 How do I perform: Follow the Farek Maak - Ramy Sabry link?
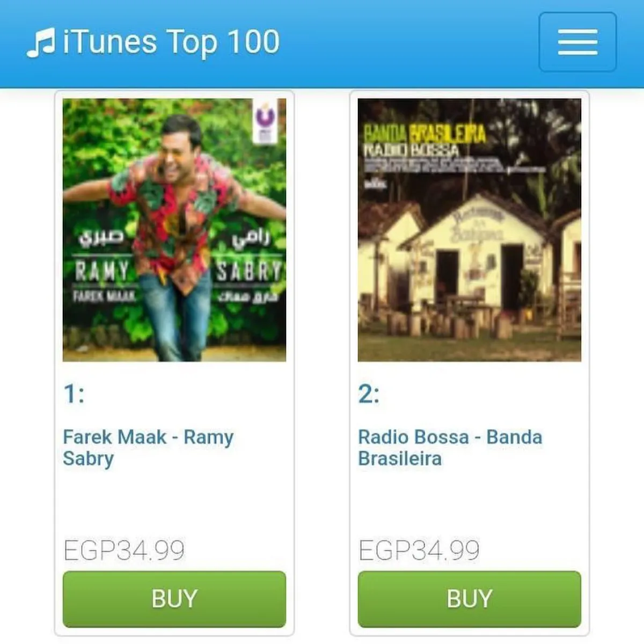pyautogui.click(x=148, y=448)
